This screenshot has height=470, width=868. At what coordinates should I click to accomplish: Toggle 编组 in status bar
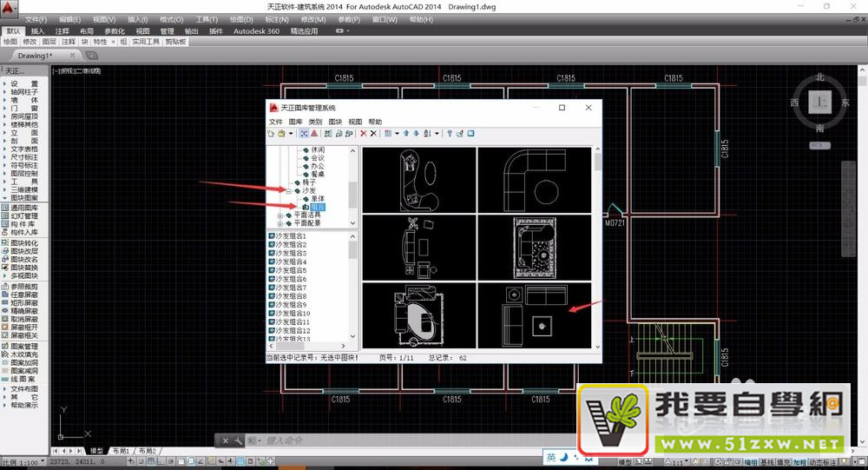[751, 461]
